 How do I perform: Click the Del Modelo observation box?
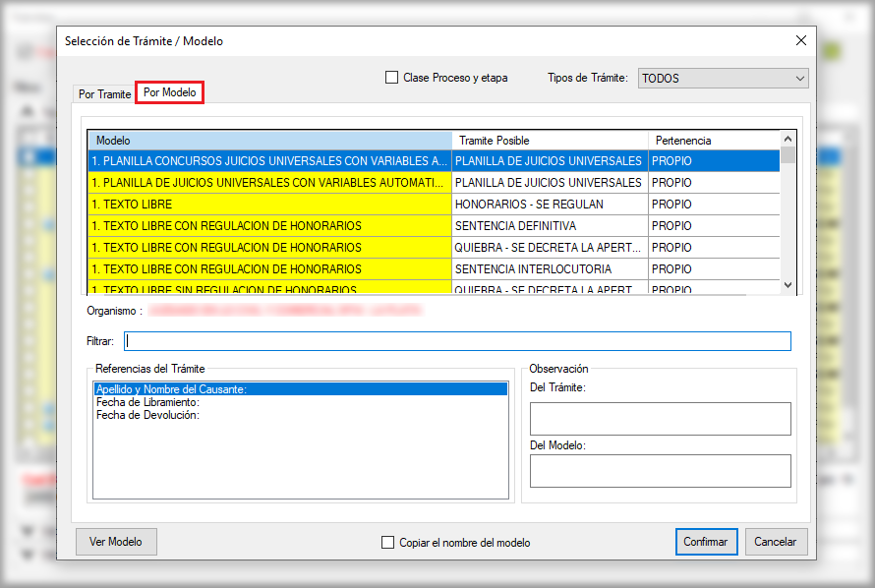tap(660, 471)
